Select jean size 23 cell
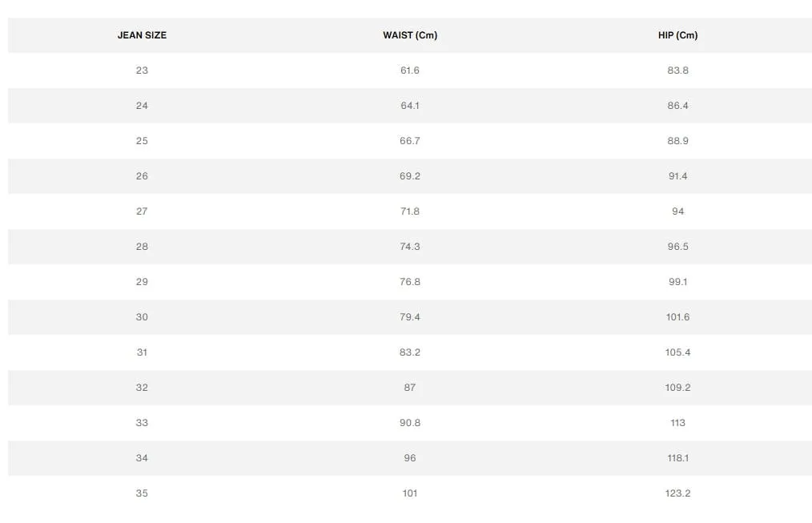This screenshot has height=523, width=812. [x=142, y=70]
